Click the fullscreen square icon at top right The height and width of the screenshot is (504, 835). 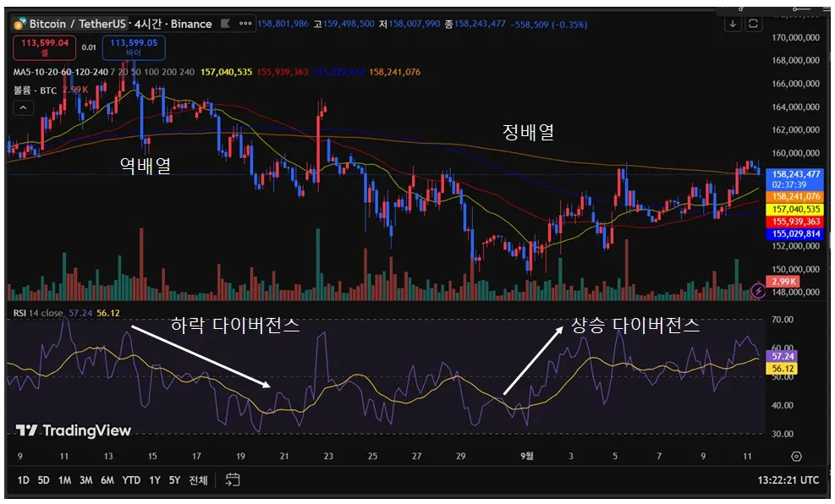tap(753, 24)
